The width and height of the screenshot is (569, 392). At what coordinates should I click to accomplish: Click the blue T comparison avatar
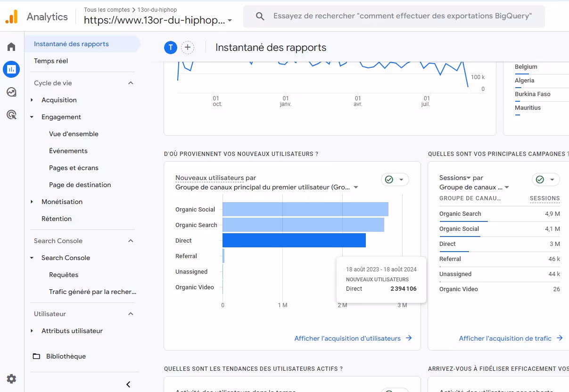pyautogui.click(x=170, y=47)
